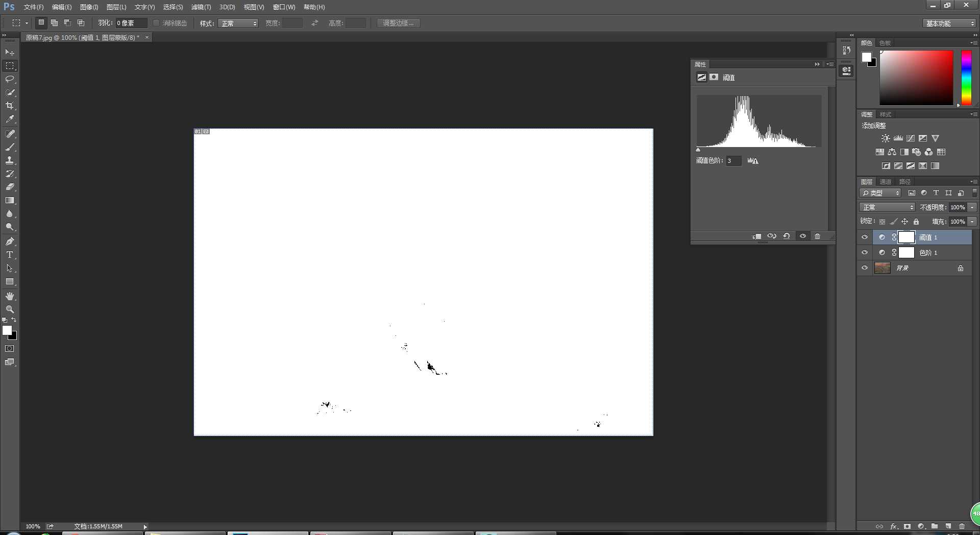This screenshot has width=980, height=535.
Task: Open the layer filter 类型 dropdown
Action: (x=880, y=193)
